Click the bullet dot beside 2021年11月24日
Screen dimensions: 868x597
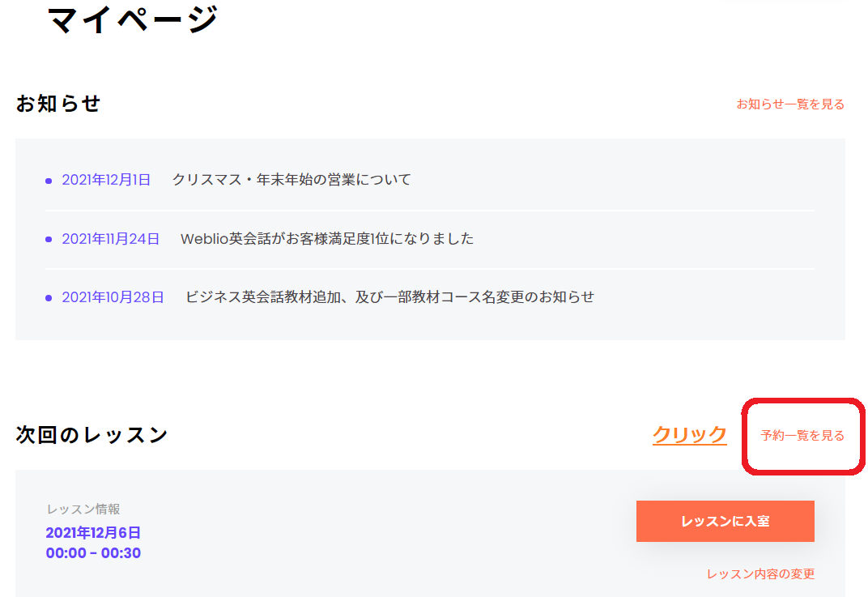pyautogui.click(x=49, y=240)
